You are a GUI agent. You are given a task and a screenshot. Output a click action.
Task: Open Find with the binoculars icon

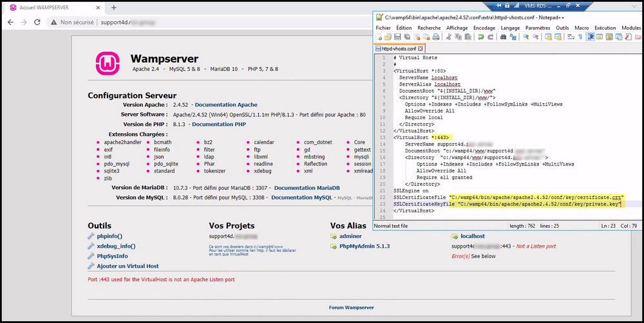tap(503, 37)
